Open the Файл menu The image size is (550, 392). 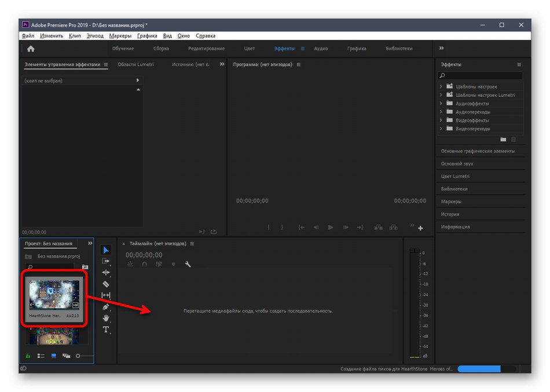click(x=28, y=36)
